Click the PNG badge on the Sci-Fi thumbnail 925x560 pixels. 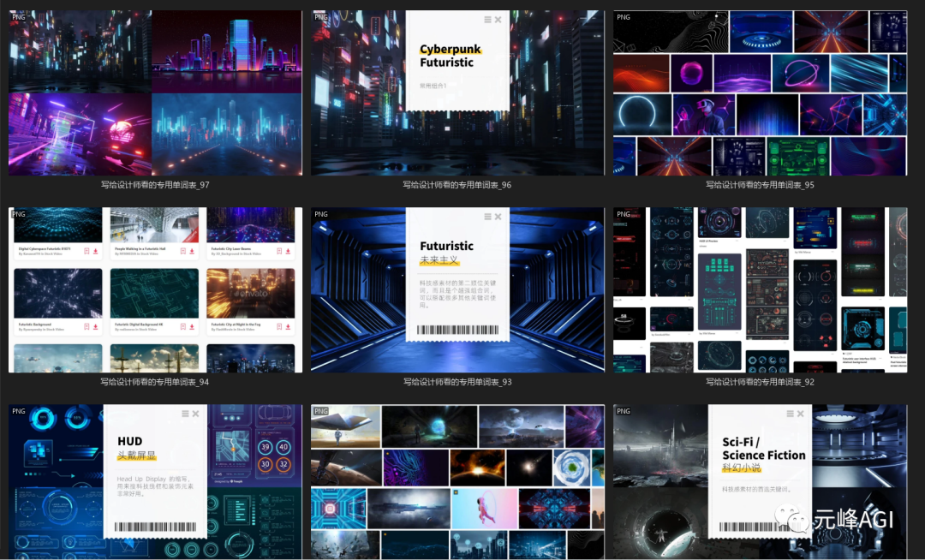tap(624, 411)
